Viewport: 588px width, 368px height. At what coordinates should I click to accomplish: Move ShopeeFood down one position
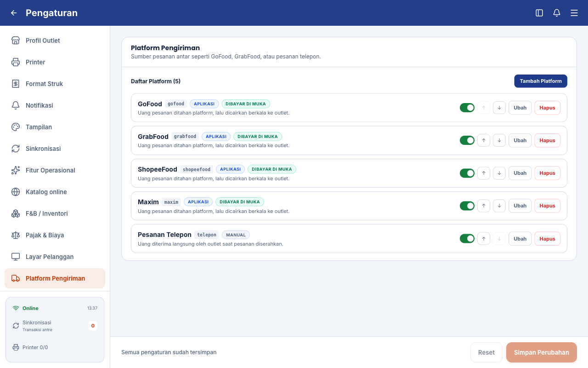coord(499,173)
